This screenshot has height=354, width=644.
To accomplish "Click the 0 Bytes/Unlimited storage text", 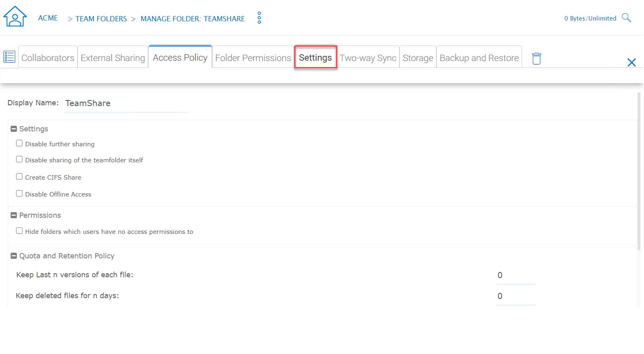I will pos(590,18).
